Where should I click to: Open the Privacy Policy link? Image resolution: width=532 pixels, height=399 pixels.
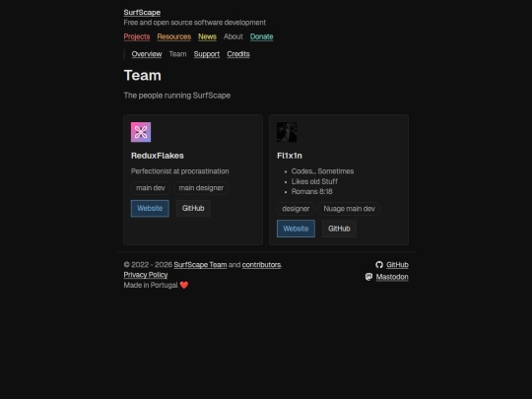tap(146, 275)
